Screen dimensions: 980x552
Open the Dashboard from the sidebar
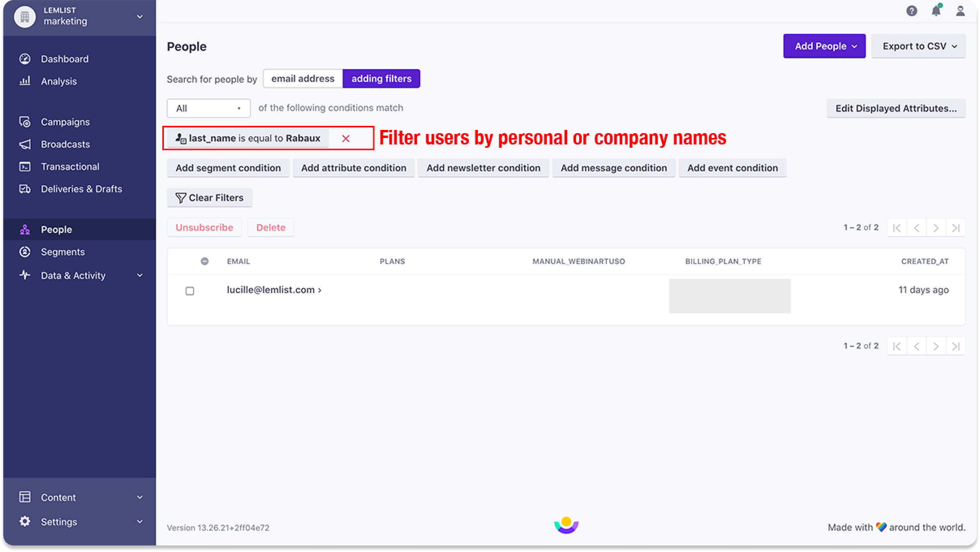(x=25, y=58)
